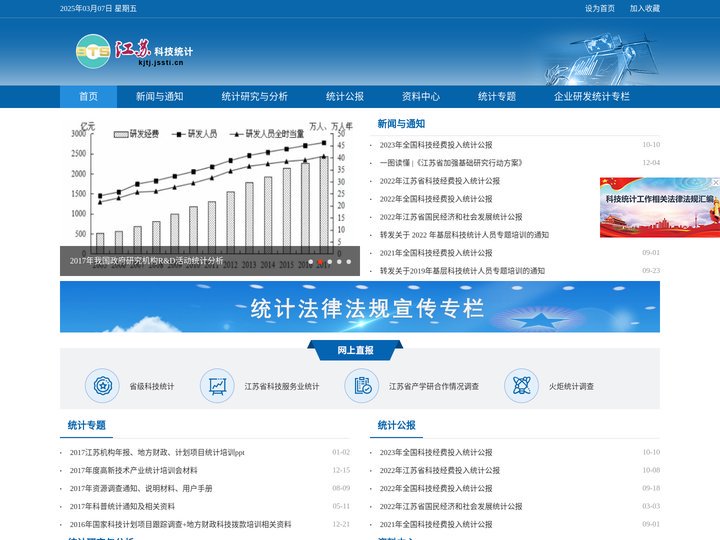Open 2016年国家科技计划项目跟踪调查+地方财政科技拨款培训相关资料

coord(180,524)
